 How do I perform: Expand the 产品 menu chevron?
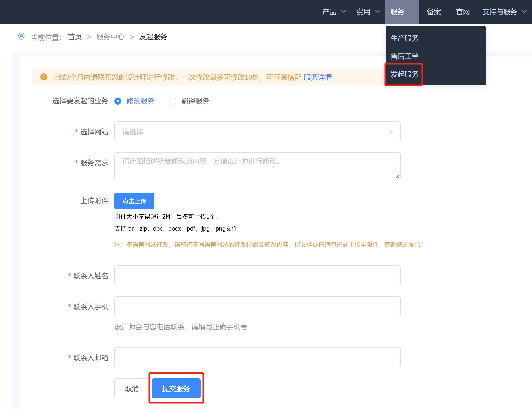344,12
